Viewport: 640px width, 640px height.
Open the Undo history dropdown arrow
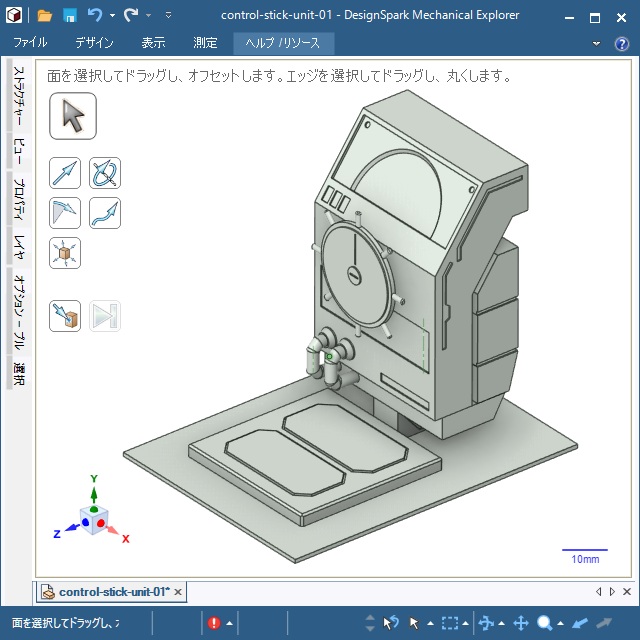click(112, 16)
